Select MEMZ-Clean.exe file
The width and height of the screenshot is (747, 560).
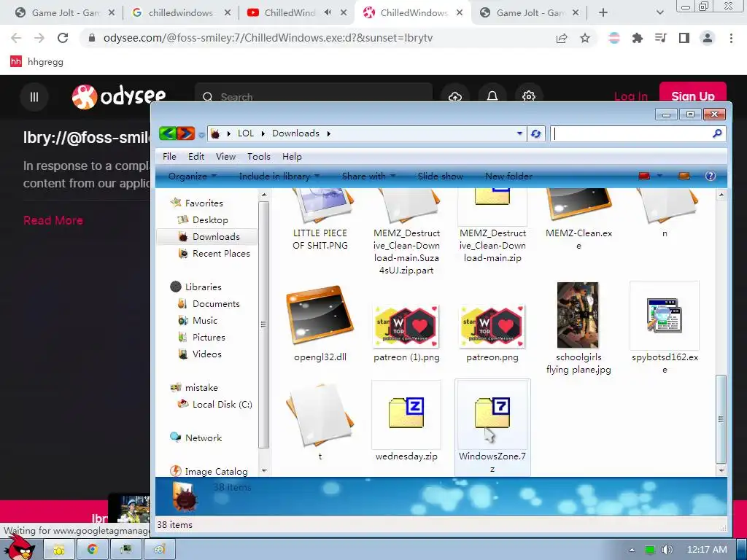coord(578,219)
